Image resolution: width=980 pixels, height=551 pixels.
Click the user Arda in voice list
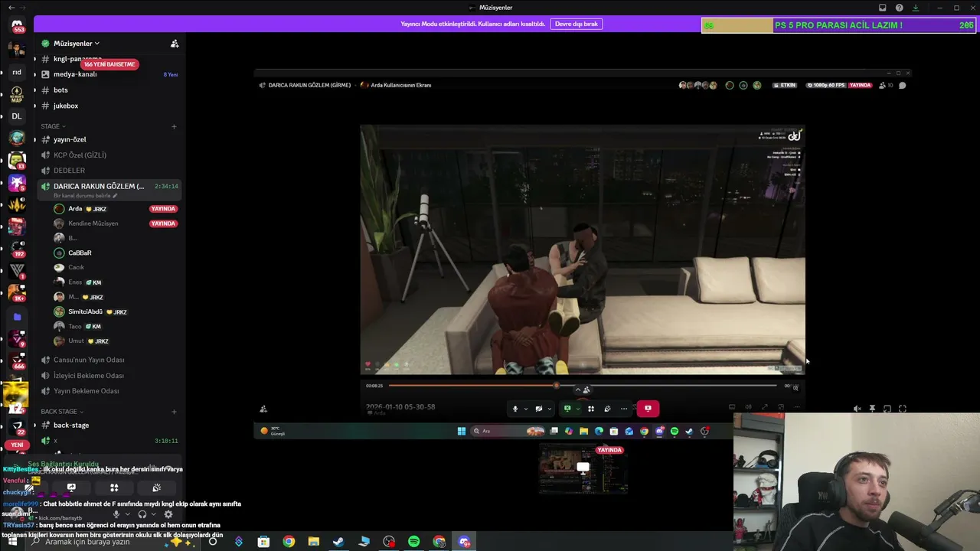pos(75,209)
